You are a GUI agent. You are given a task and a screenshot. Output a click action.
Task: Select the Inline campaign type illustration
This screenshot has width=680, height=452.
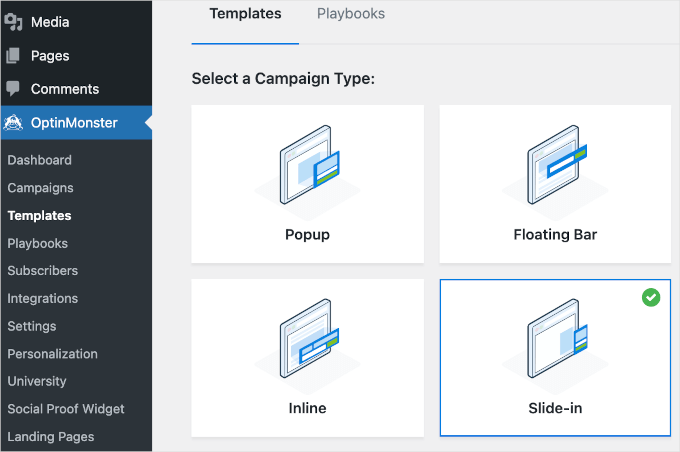[307, 345]
